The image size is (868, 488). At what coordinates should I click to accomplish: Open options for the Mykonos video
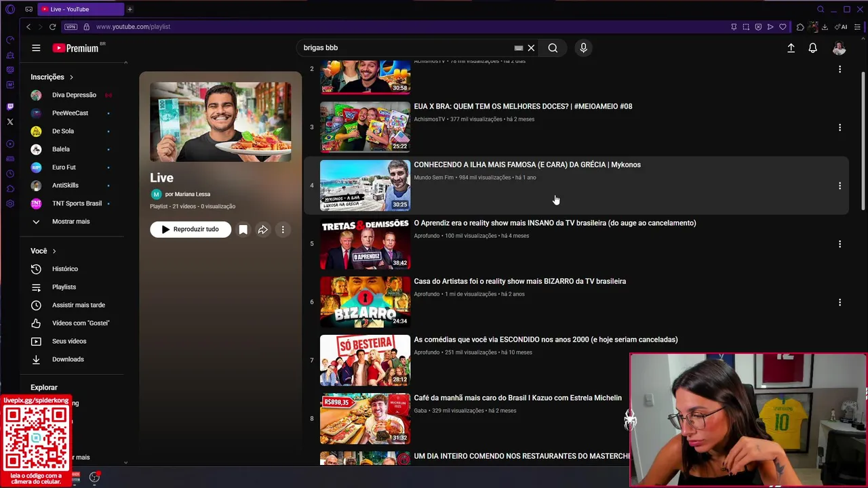pos(840,186)
